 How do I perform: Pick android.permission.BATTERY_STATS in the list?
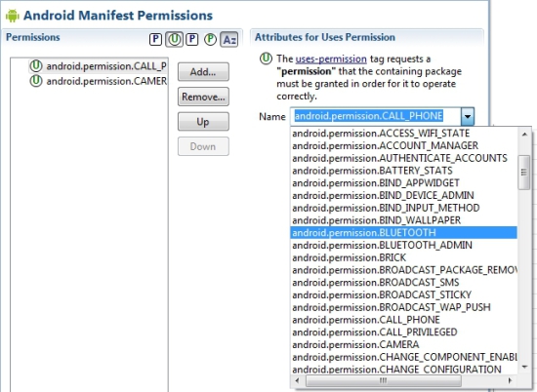point(404,171)
